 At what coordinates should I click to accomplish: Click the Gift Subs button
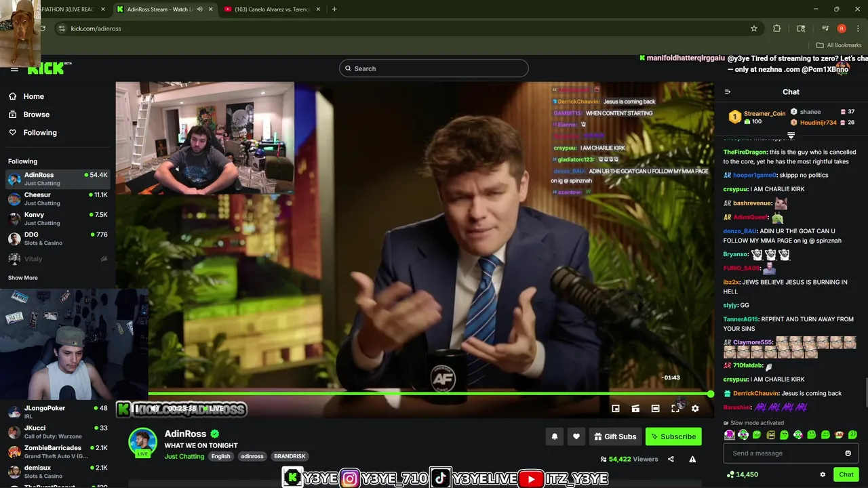click(615, 436)
